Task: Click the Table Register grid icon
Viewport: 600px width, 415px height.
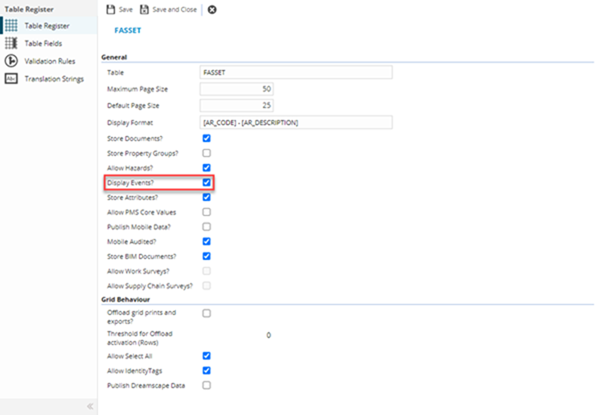Action: point(11,26)
